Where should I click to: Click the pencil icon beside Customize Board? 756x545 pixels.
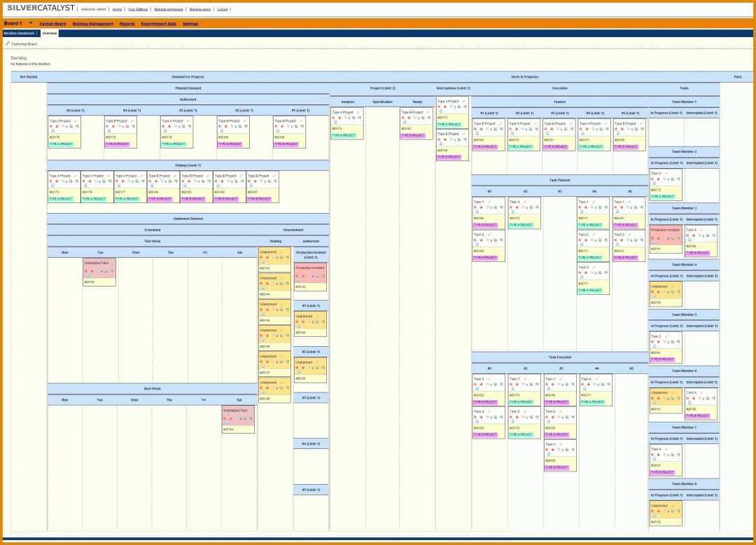8,43
